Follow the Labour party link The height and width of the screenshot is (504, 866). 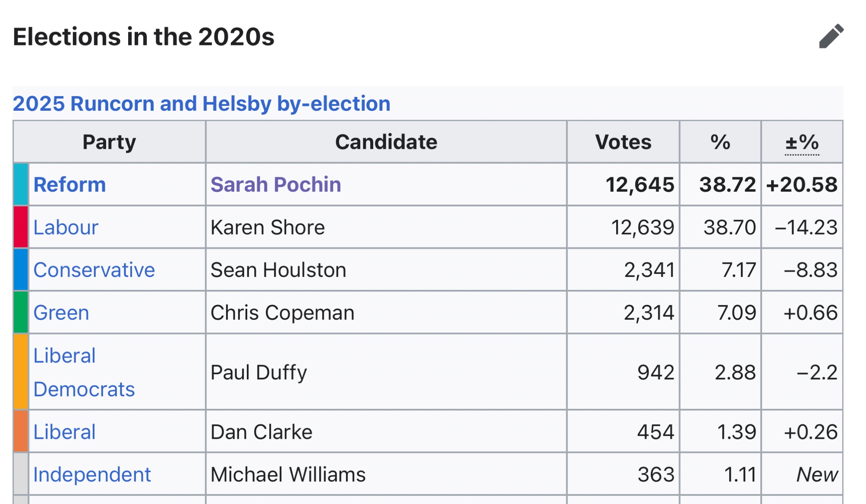(66, 228)
